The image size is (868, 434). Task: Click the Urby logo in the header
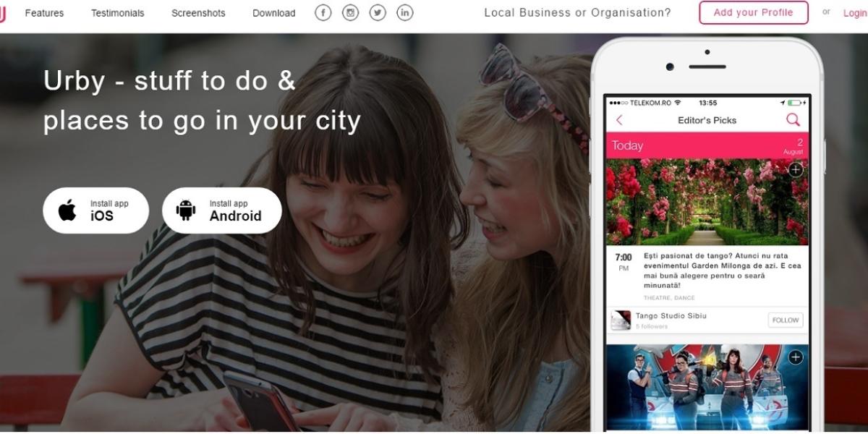(x=2, y=12)
